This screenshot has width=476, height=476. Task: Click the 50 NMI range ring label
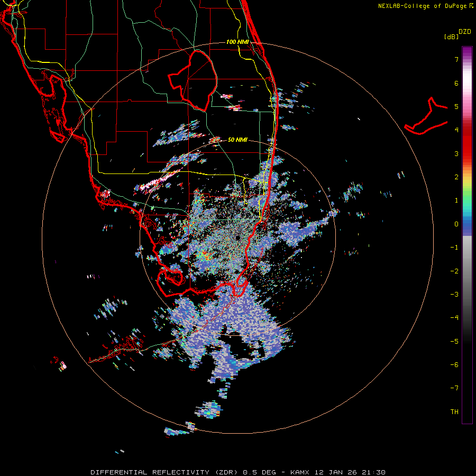pos(237,140)
